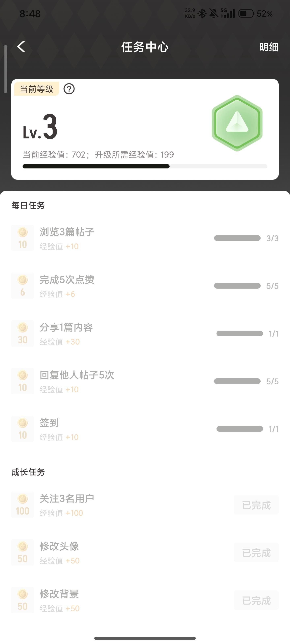Tap the back arrow icon
Screen dimensions: 290x644
pyautogui.click(x=22, y=47)
